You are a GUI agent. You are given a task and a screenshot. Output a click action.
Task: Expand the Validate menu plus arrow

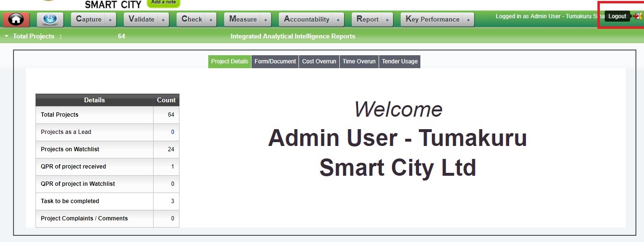[163, 20]
